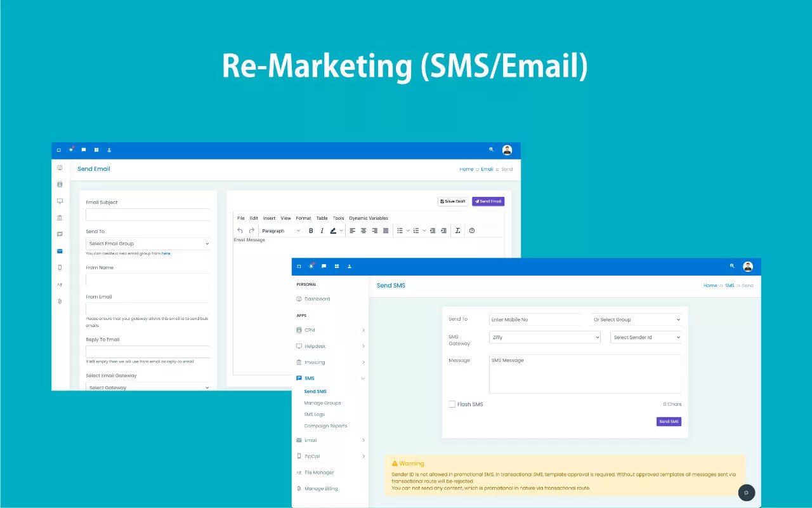Open the Select Sender Id dropdown

click(x=646, y=338)
